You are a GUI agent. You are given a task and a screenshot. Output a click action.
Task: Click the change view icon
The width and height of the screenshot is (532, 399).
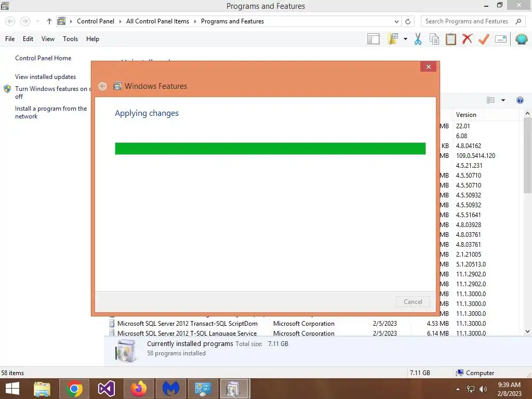point(490,100)
